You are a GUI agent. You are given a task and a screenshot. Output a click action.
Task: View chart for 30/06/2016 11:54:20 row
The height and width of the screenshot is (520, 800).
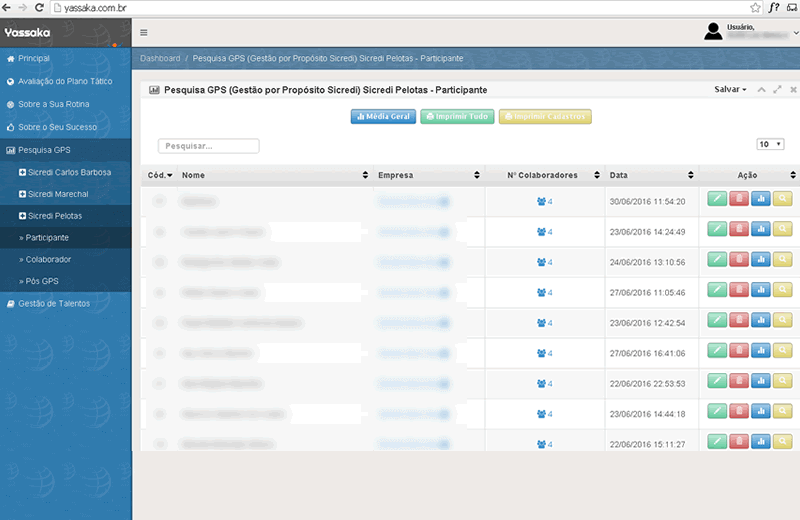pos(761,199)
